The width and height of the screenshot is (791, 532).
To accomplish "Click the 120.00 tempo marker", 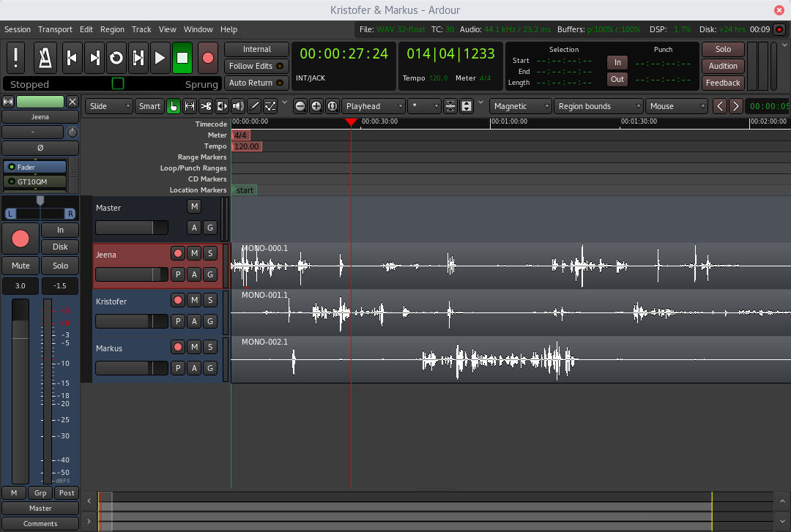I will [247, 146].
